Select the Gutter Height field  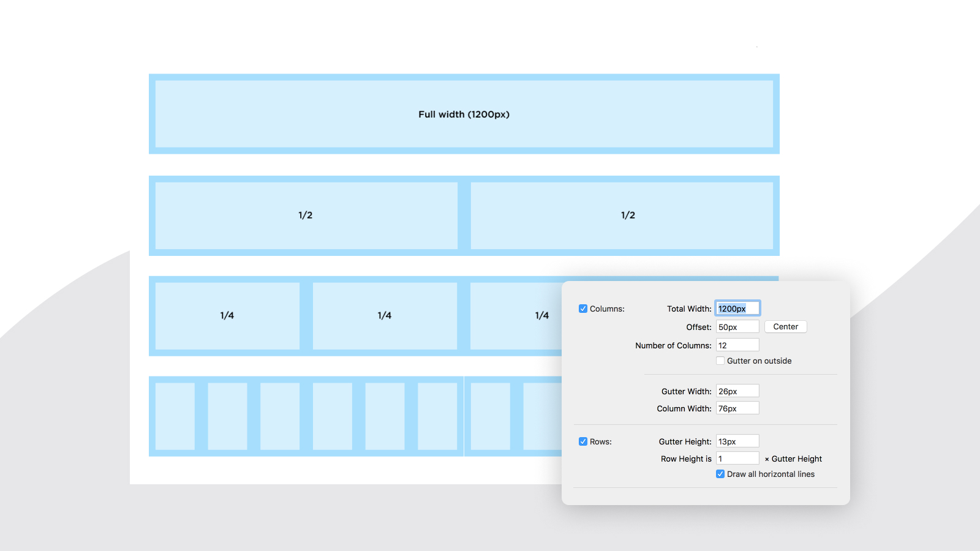pos(737,441)
